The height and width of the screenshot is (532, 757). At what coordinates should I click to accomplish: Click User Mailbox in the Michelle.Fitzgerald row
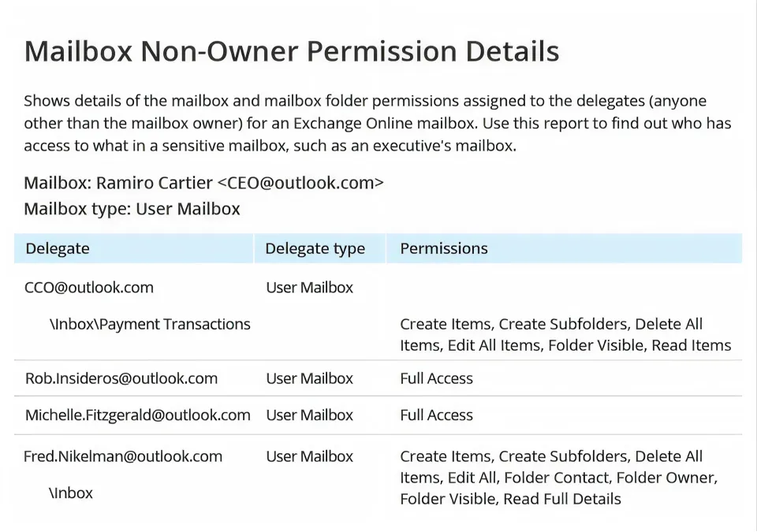(309, 415)
